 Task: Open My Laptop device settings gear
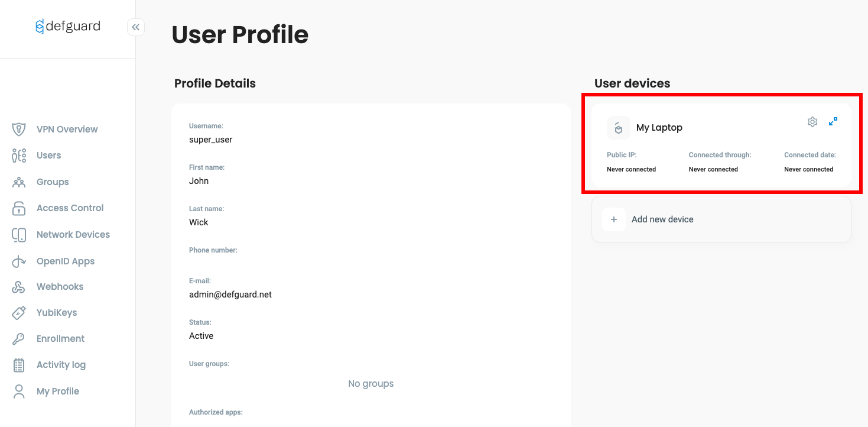coord(812,122)
